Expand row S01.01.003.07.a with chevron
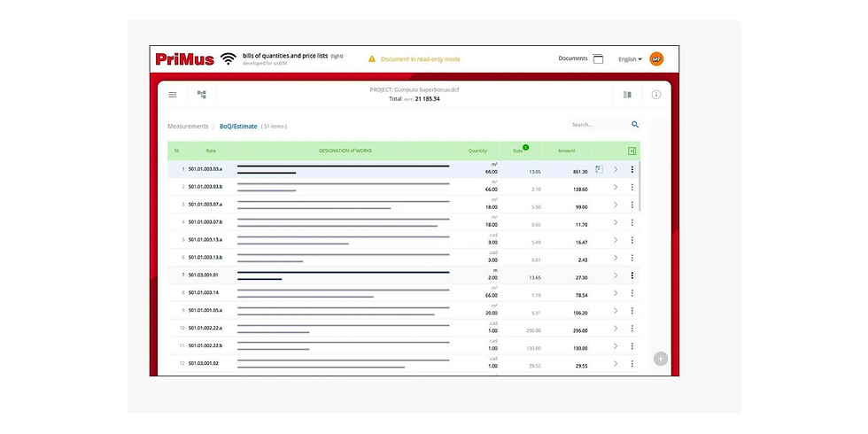This screenshot has height=434, width=868. click(x=615, y=205)
